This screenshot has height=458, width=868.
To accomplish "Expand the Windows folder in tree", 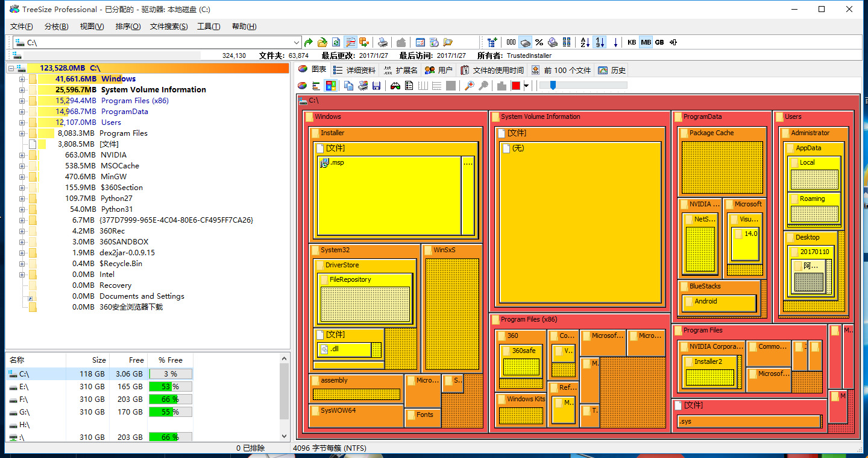I will click(x=22, y=79).
